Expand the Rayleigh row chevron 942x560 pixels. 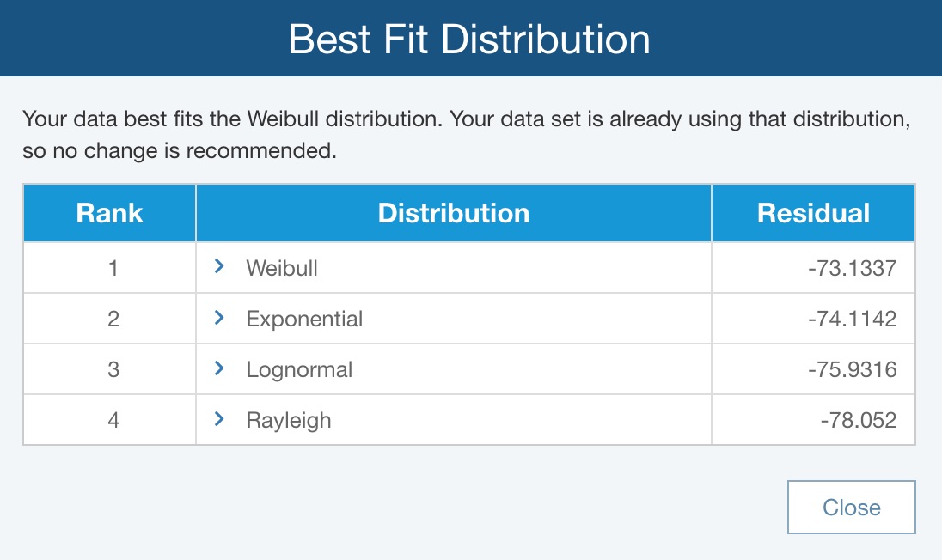pos(219,420)
